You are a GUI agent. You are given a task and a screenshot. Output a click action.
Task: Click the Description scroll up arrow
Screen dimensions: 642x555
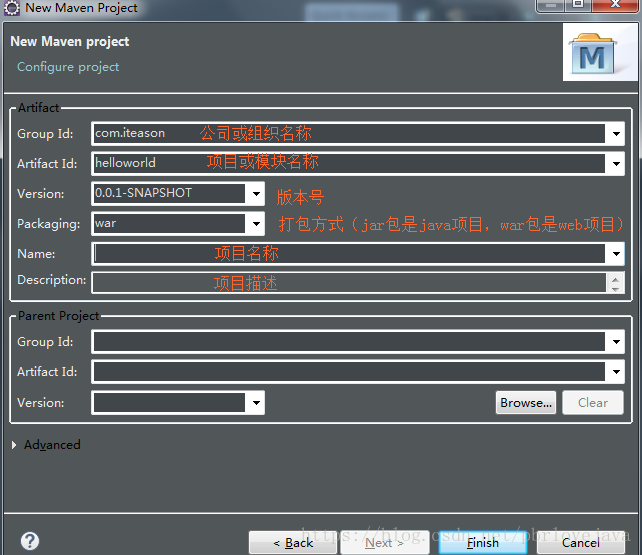click(x=615, y=280)
